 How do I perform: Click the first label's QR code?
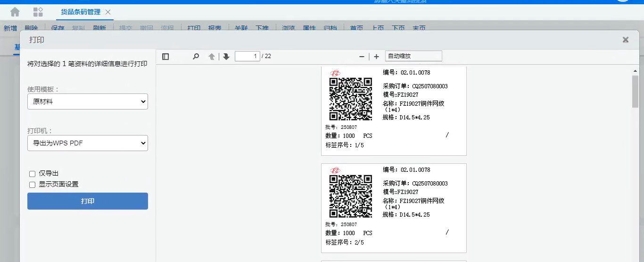(350, 99)
